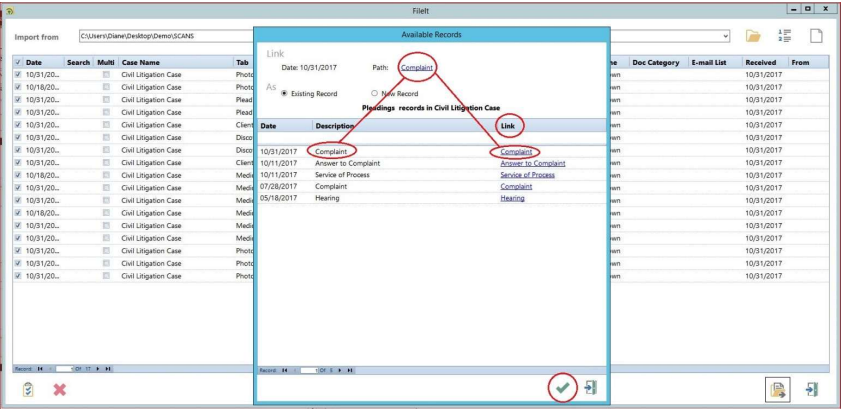Toggle the select-all checkbox in the header row
Viewport: 842px width, 409px height.
point(19,62)
